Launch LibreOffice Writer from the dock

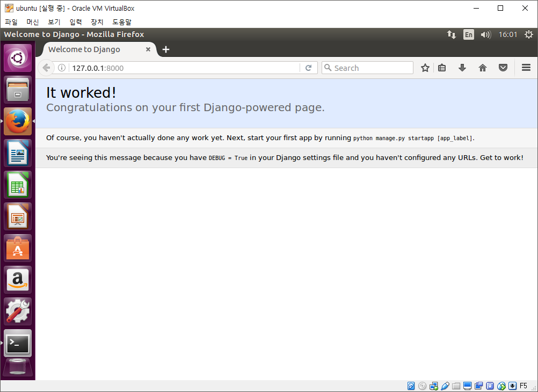(x=18, y=153)
